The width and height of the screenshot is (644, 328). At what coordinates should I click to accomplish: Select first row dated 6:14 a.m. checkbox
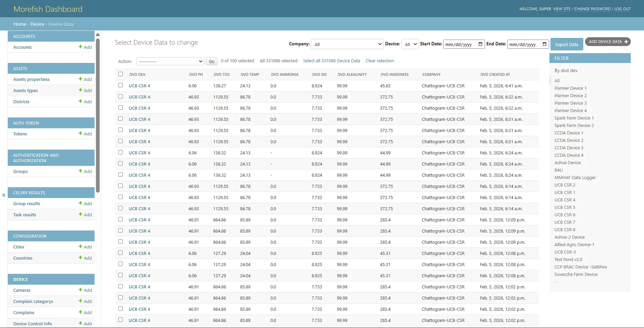pyautogui.click(x=120, y=186)
